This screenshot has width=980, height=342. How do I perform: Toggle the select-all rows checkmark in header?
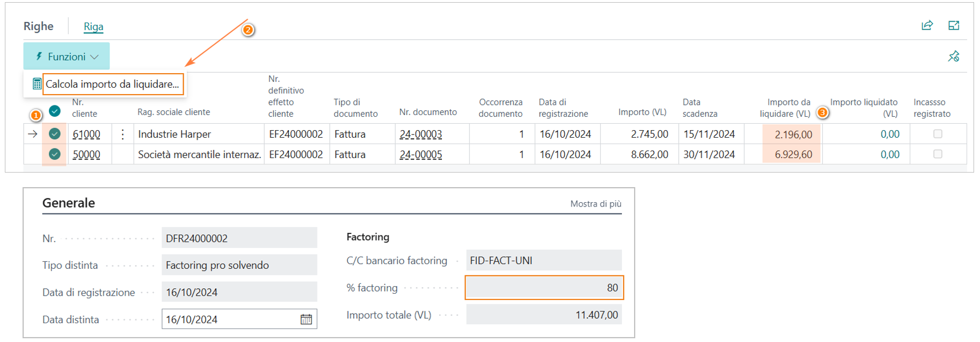pyautogui.click(x=55, y=111)
